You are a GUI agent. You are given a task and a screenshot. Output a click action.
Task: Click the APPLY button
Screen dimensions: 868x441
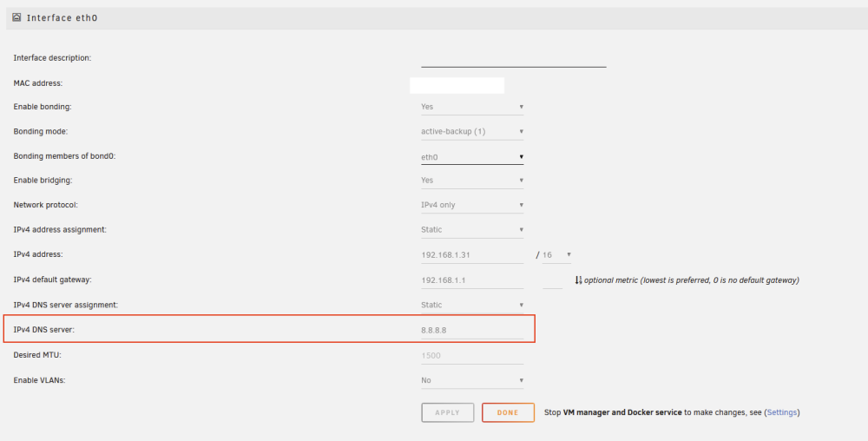coord(447,412)
